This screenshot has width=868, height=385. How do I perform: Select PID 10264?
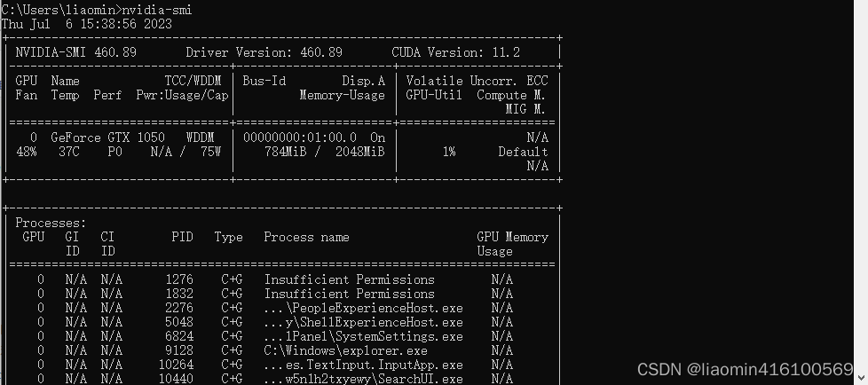[x=176, y=365]
